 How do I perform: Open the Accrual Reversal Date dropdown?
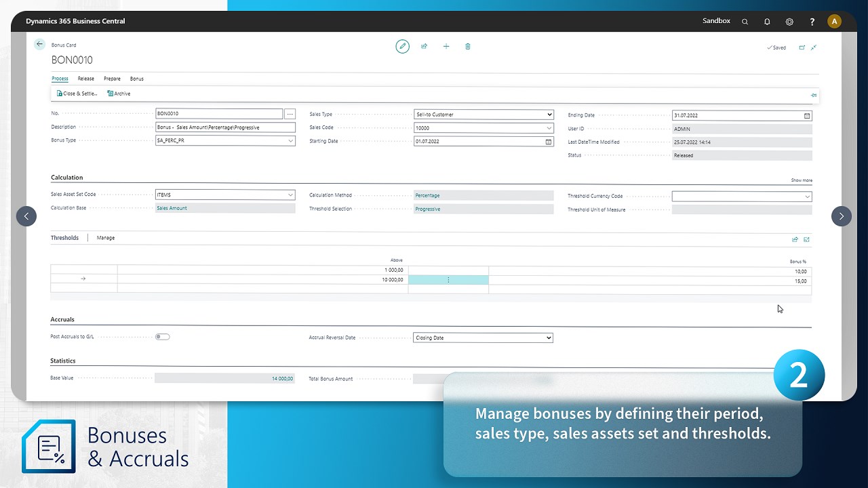click(549, 338)
